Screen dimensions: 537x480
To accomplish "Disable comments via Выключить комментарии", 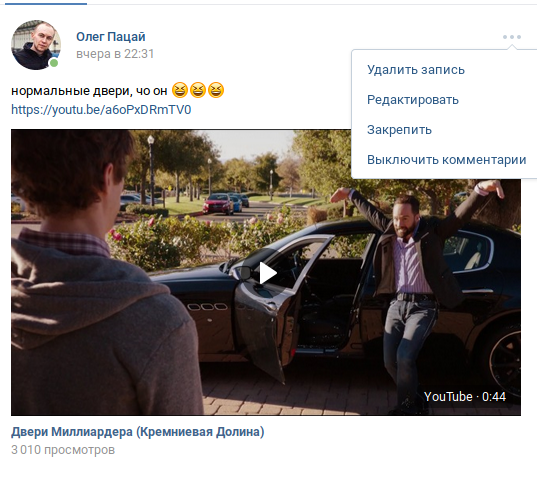I will pyautogui.click(x=444, y=160).
